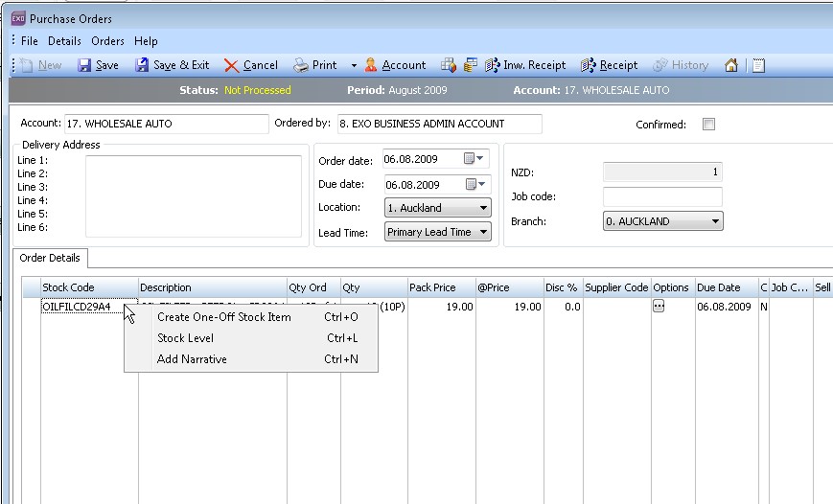Expand the Lead Time dropdown
The height and width of the screenshot is (504, 833).
click(483, 232)
